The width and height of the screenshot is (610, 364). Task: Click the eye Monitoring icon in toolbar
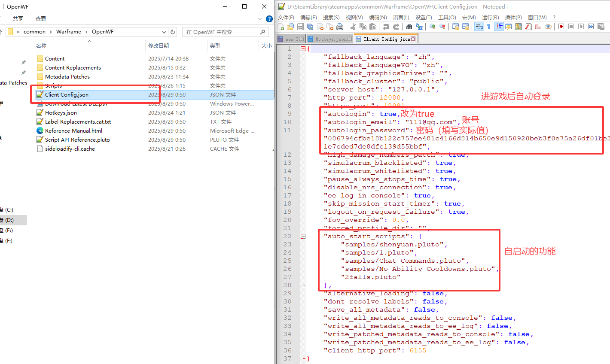548,27
